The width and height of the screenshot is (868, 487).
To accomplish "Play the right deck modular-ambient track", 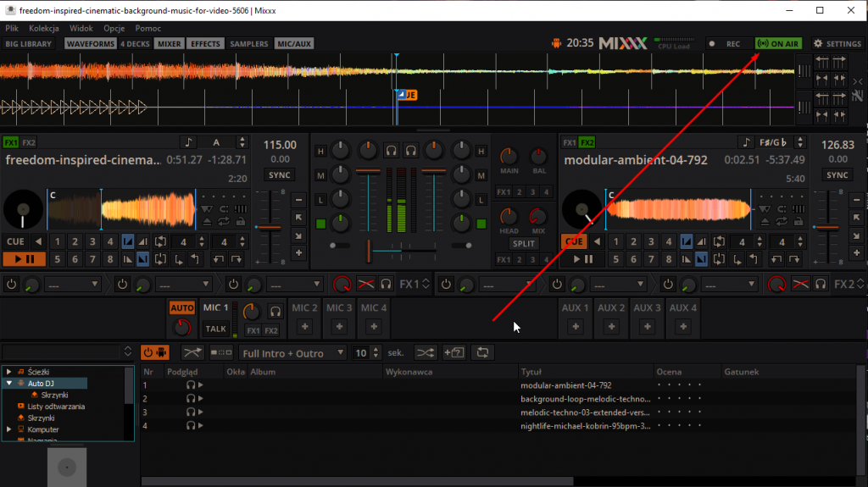I will pyautogui.click(x=582, y=258).
